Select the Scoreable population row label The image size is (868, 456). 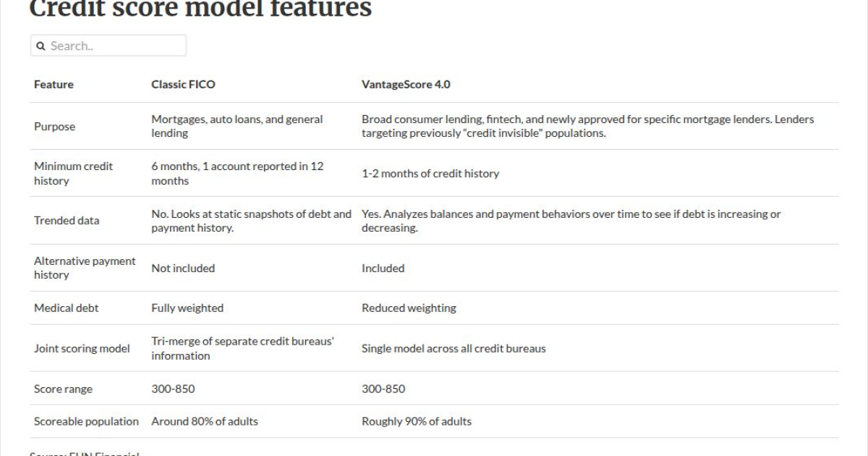click(x=86, y=421)
